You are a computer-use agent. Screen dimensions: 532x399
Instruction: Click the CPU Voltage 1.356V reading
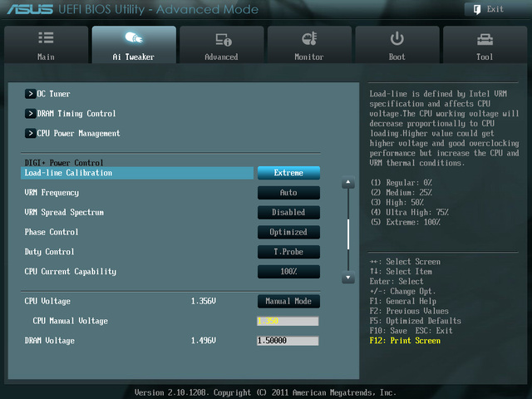[203, 301]
